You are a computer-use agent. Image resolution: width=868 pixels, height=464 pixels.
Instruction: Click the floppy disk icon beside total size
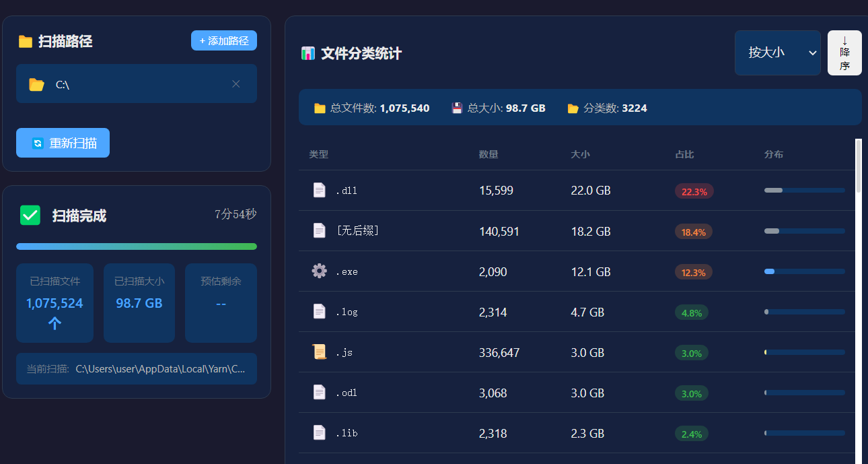[457, 108]
